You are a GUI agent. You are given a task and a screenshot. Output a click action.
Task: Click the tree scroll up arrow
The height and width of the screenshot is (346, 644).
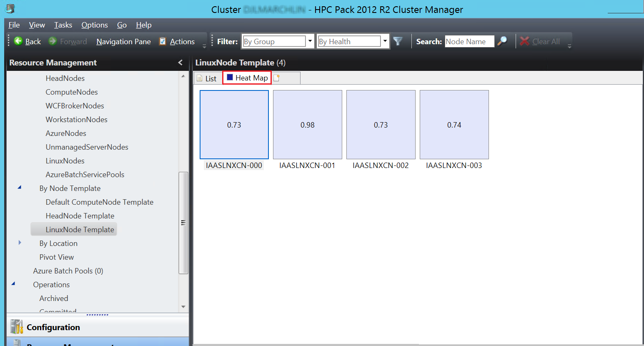183,76
